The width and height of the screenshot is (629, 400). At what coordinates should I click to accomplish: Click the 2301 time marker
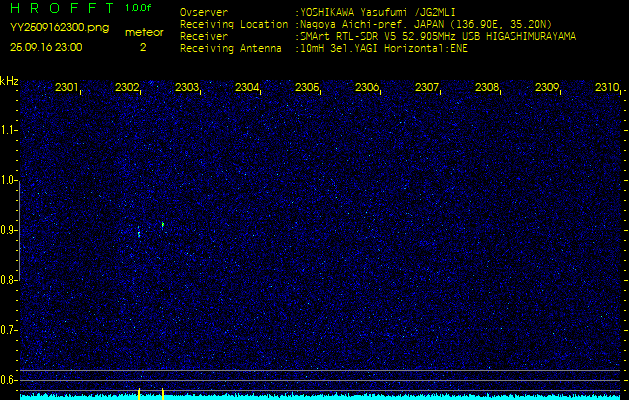point(67,87)
